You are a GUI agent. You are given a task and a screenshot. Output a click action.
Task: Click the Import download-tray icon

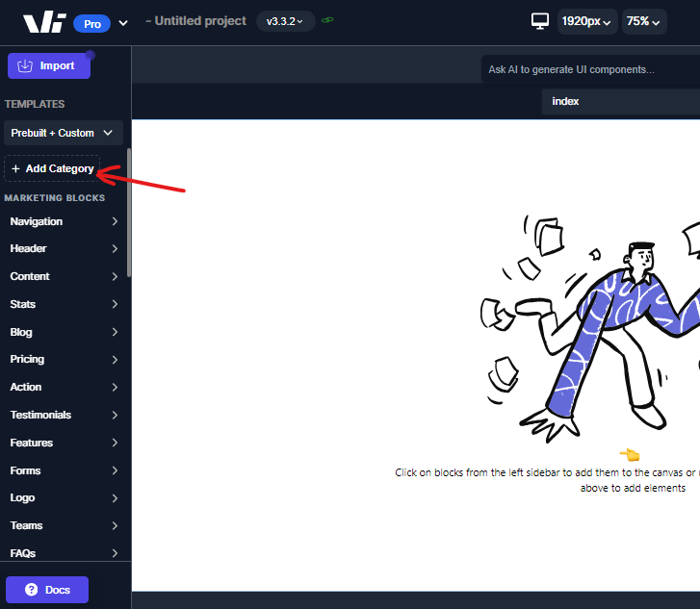click(x=25, y=66)
